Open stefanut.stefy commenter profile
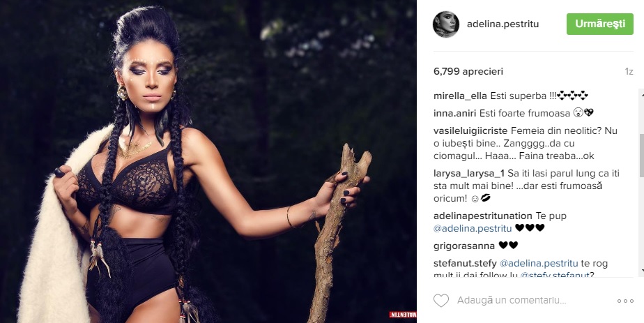This screenshot has height=323, width=644. (x=465, y=264)
